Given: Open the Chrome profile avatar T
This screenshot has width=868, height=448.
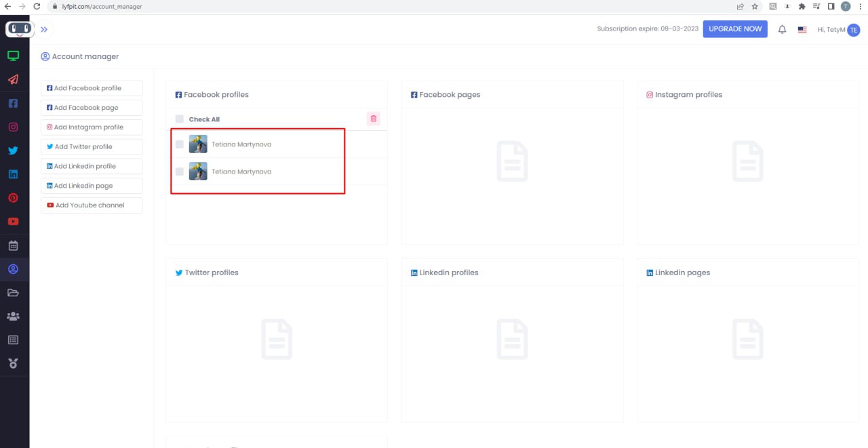Looking at the screenshot, I should 846,6.
